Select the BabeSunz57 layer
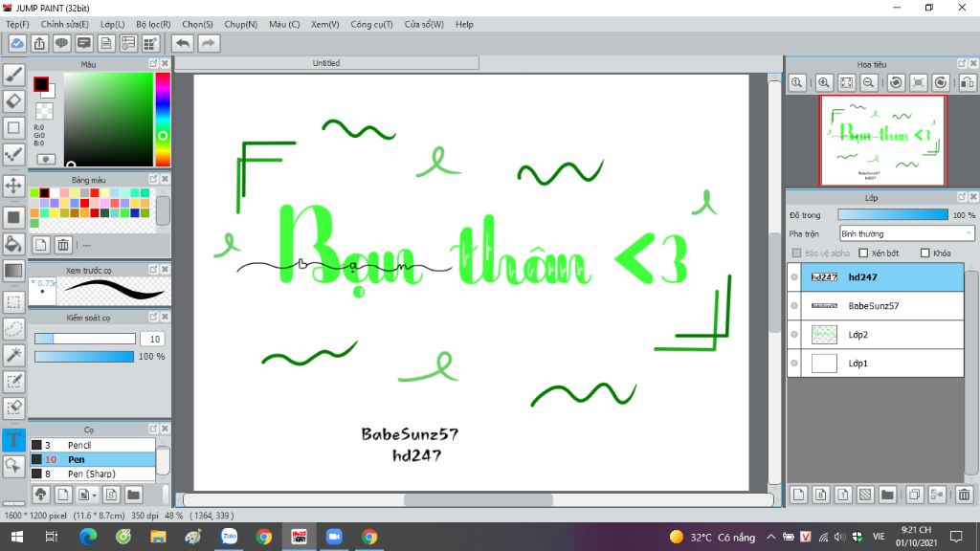Screen dimensions: 980x551 click(876, 306)
